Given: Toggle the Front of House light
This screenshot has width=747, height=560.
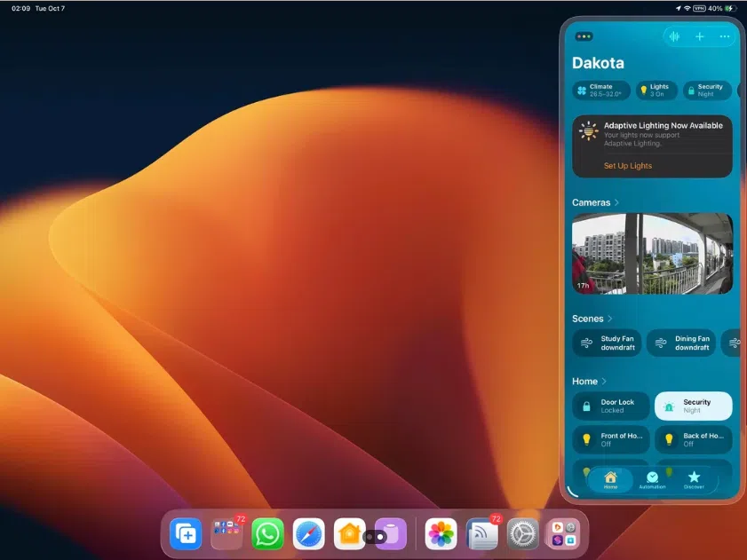Looking at the screenshot, I should click(610, 439).
